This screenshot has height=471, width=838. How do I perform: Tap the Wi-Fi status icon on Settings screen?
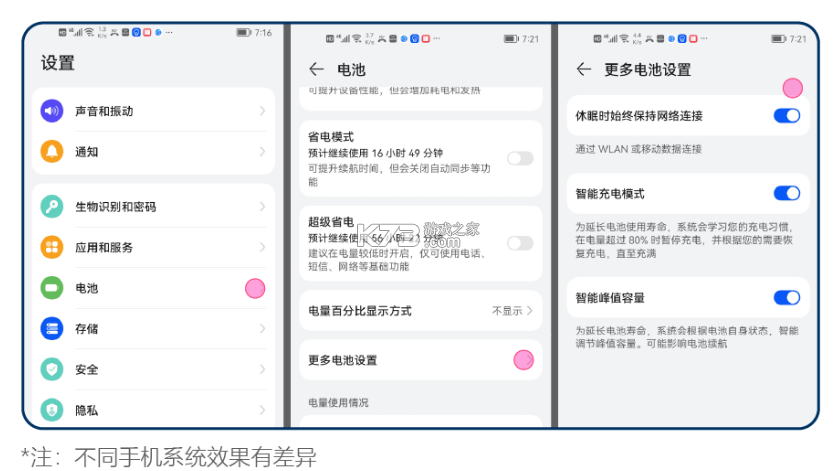point(89,32)
